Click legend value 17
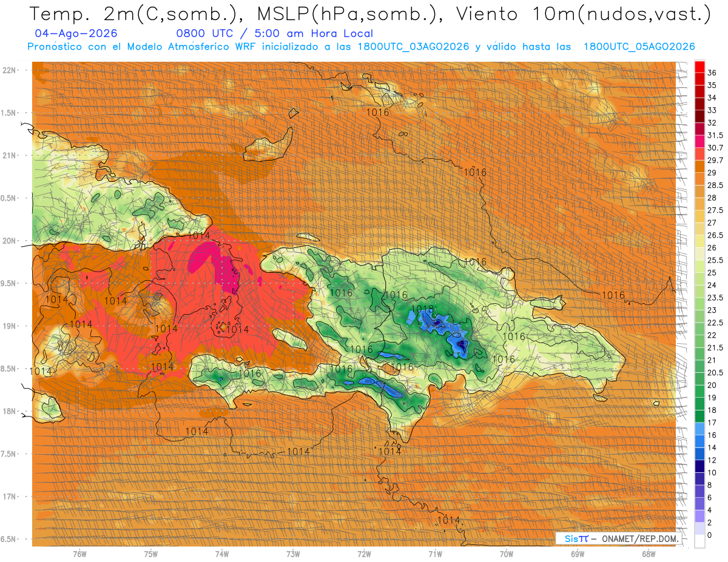This screenshot has height=562, width=728. click(712, 423)
